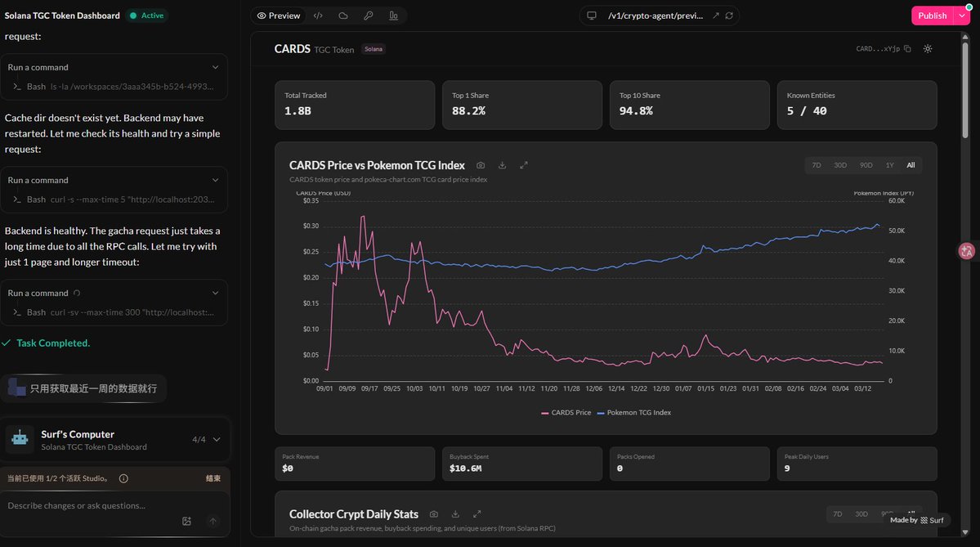Click the Known Entities 5 / 40 card

coord(857,105)
